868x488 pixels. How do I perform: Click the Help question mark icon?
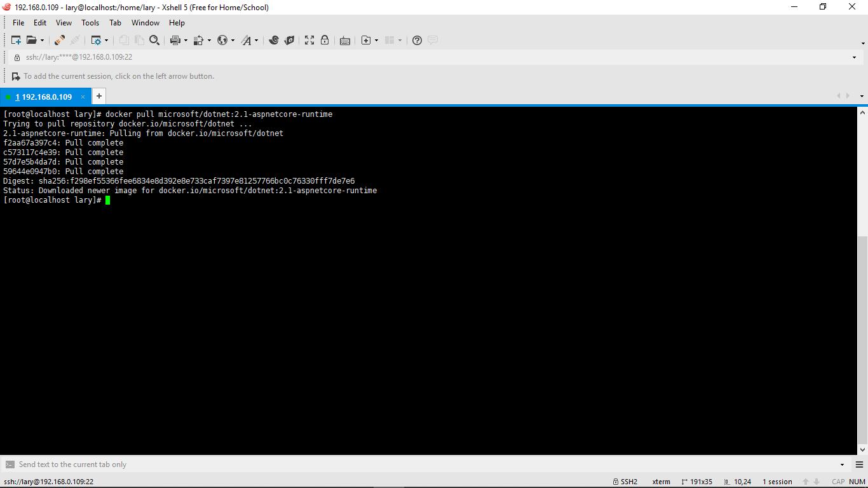tap(417, 40)
